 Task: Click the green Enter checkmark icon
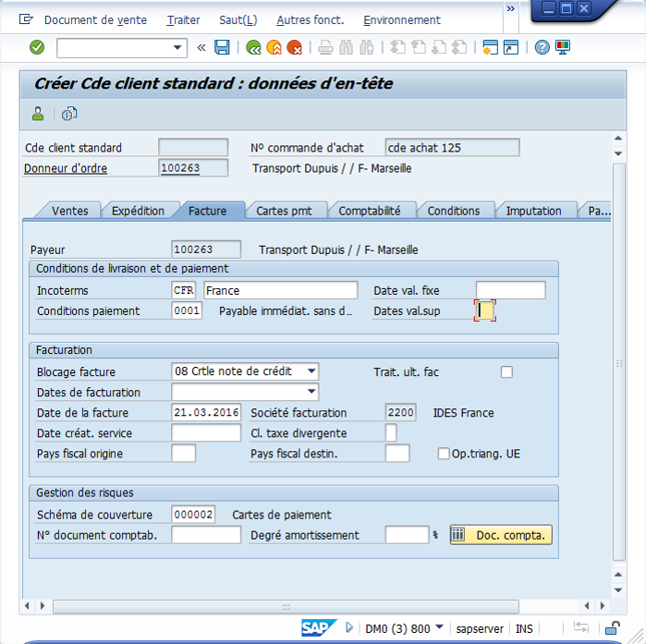(x=37, y=47)
